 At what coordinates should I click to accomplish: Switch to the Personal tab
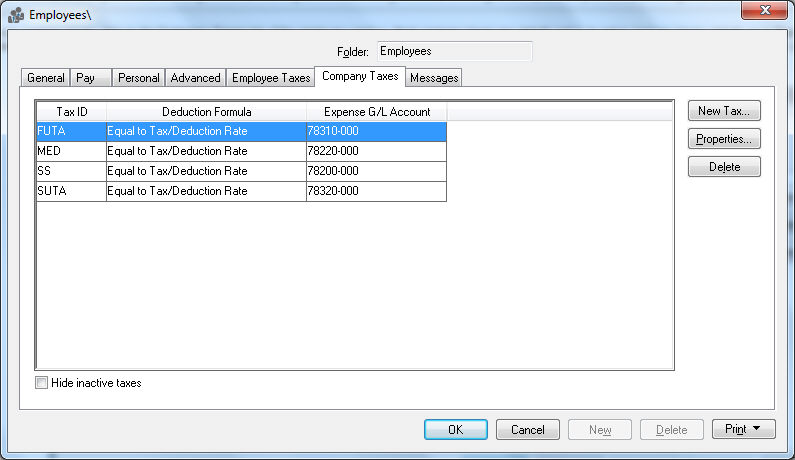click(x=139, y=78)
